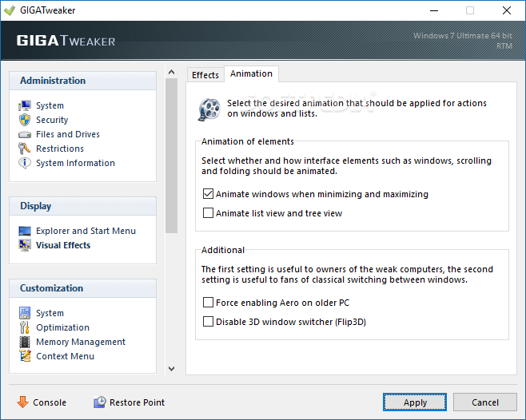Viewport: 526px width, 420px height.
Task: Click the System Information balloon icon
Action: 25,163
